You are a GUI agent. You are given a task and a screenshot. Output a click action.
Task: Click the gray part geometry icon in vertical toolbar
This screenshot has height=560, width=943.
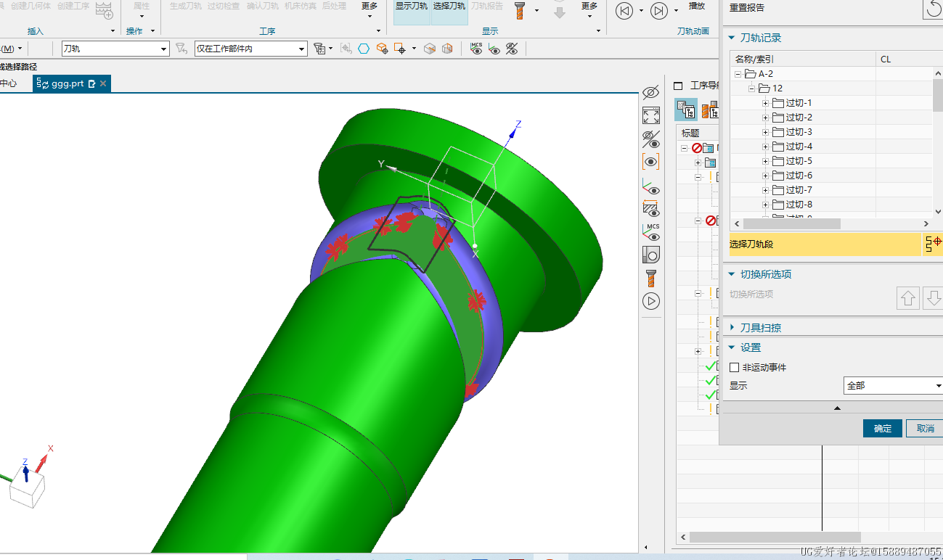click(x=651, y=255)
